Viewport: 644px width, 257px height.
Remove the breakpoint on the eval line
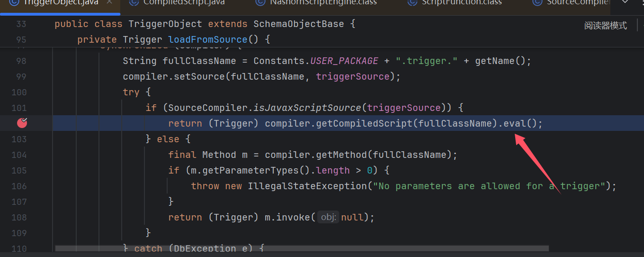(x=22, y=123)
